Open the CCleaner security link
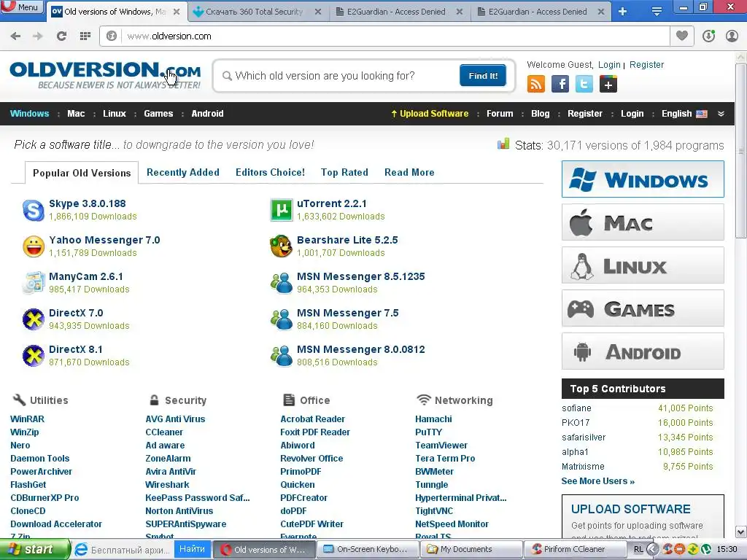Image resolution: width=747 pixels, height=560 pixels. click(164, 432)
